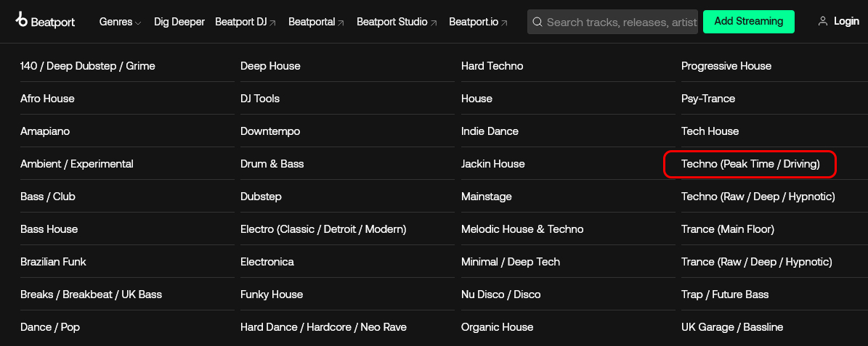The height and width of the screenshot is (346, 868).
Task: Open Dig Deeper from navigation
Action: click(x=179, y=22)
